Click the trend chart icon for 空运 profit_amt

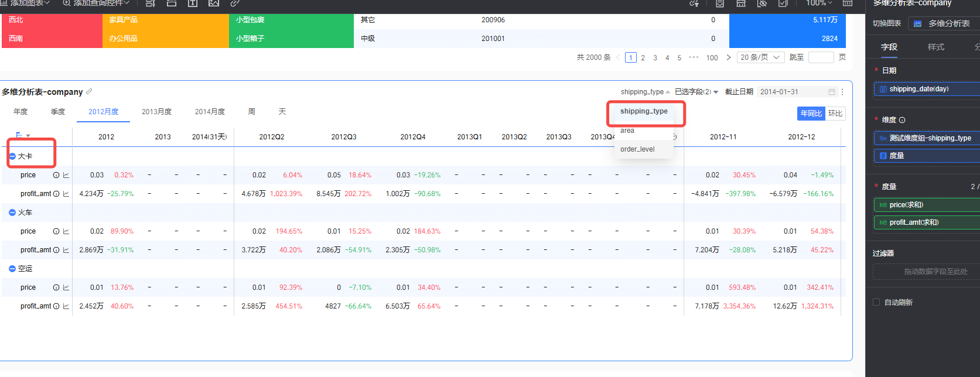(x=66, y=306)
